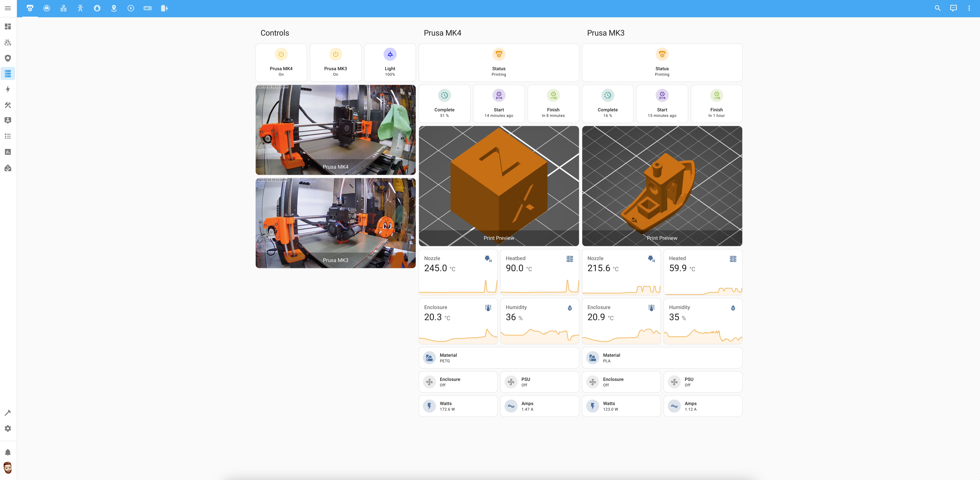
Task: Open the Assist chat icon
Action: click(953, 8)
